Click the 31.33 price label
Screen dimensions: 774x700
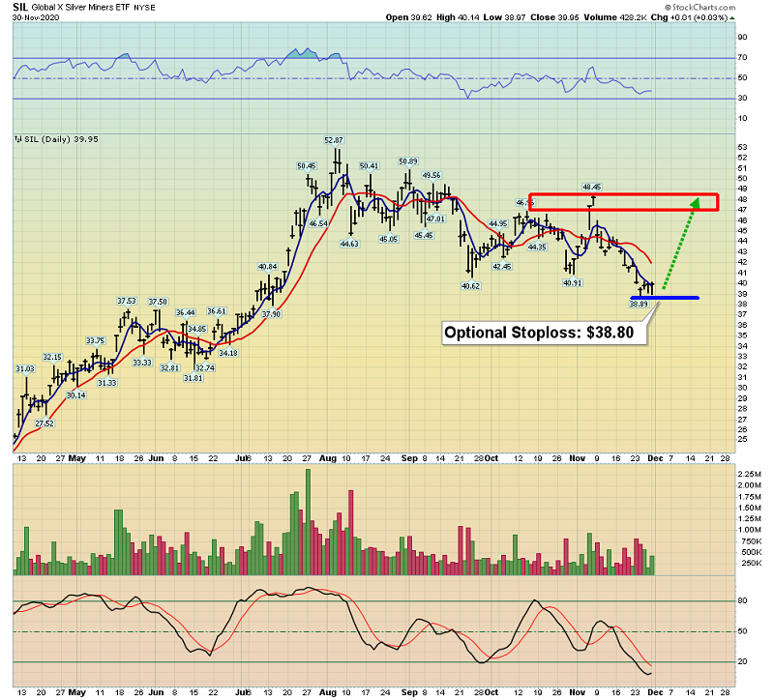pyautogui.click(x=107, y=383)
